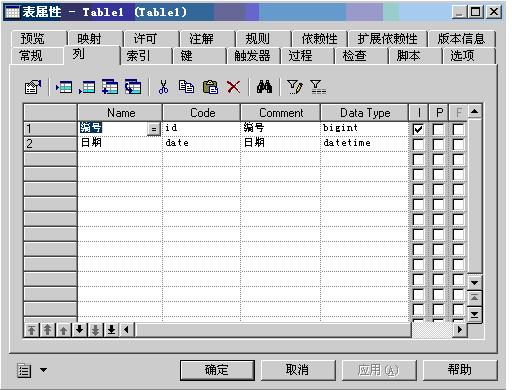
Task: Move row down one line arrow
Action: pyautogui.click(x=79, y=330)
